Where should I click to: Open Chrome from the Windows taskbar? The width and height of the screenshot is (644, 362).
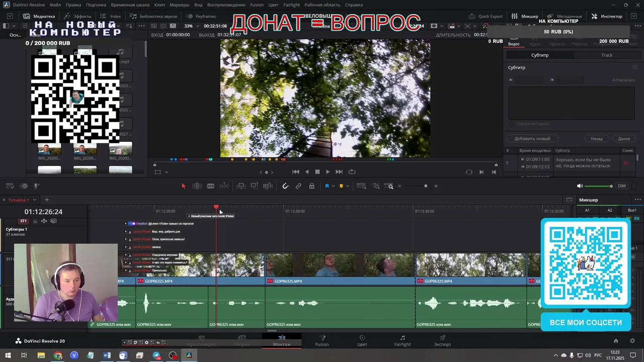pyautogui.click(x=58, y=355)
